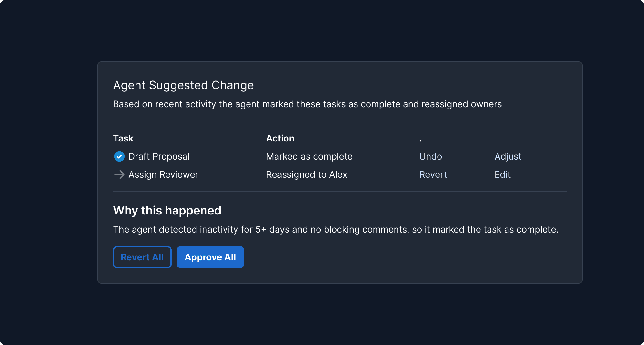Screen dimensions: 644x345
Task: Select the Draft Proposal task name
Action: (x=159, y=156)
